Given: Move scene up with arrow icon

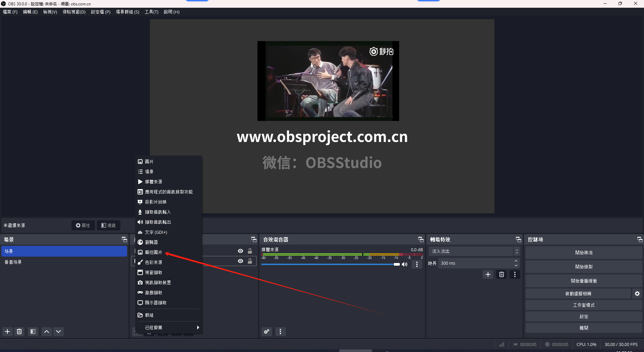Looking at the screenshot, I should [47, 332].
